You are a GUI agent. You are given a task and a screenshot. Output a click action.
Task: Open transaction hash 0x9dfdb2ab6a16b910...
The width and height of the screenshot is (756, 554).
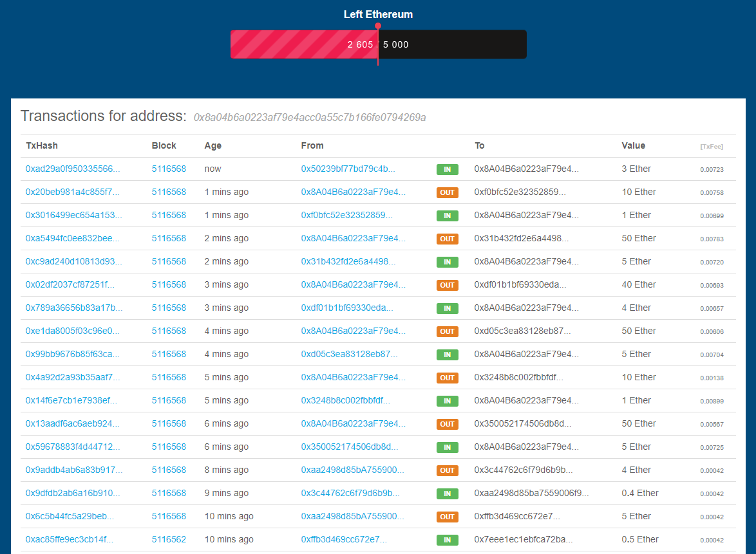click(x=73, y=493)
